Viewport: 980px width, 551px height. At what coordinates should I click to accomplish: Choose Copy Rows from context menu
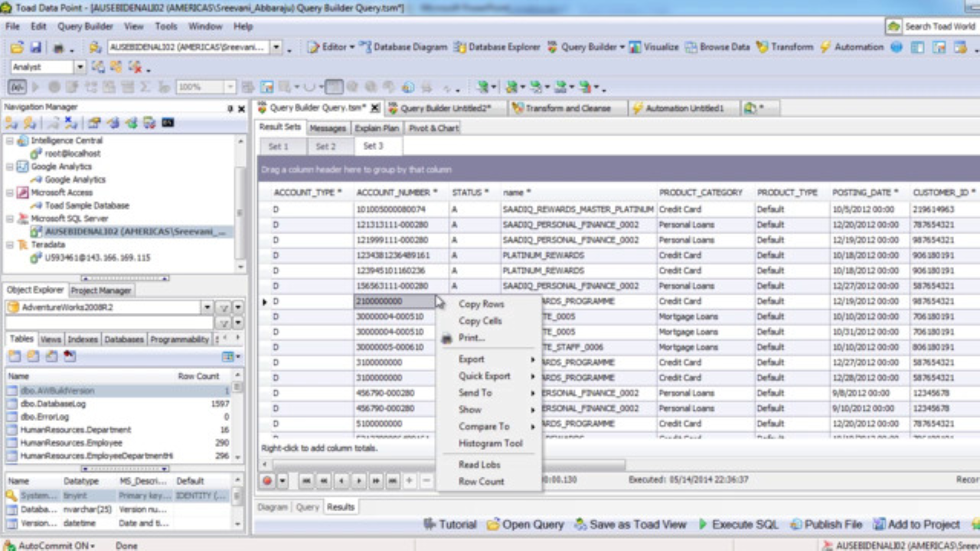coord(481,304)
